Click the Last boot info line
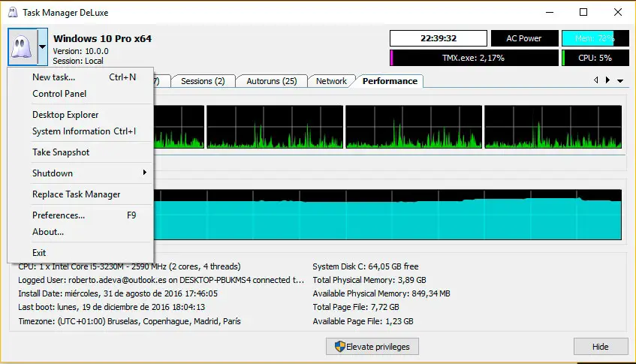The height and width of the screenshot is (364, 636). [x=112, y=307]
